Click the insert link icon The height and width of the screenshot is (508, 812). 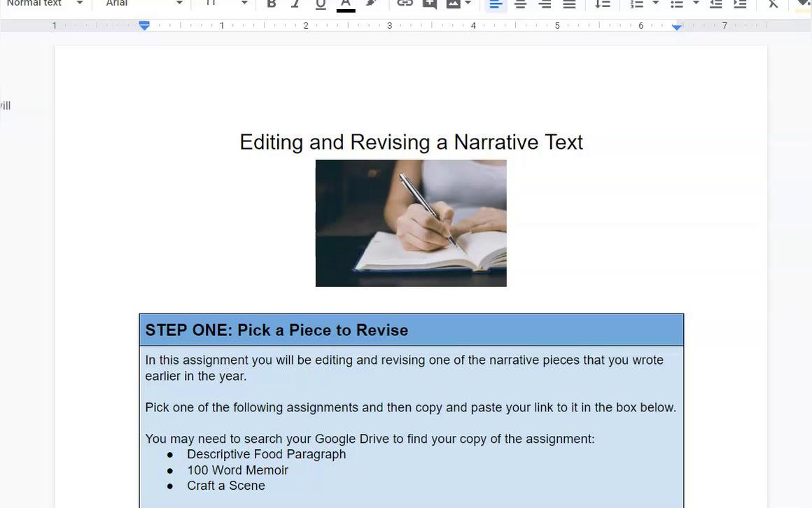pos(405,3)
